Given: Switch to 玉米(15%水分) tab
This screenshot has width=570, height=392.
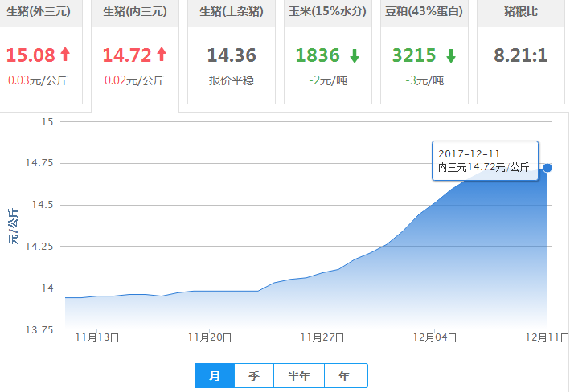Looking at the screenshot, I should (x=328, y=14).
